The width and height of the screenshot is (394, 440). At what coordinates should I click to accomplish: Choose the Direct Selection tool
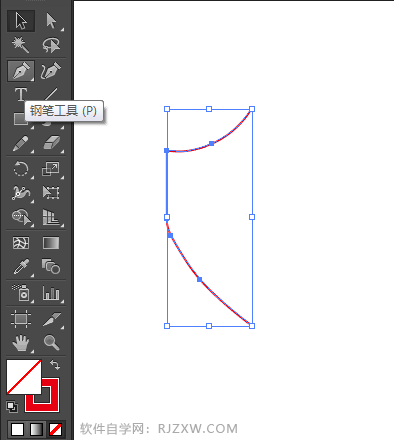click(x=51, y=21)
